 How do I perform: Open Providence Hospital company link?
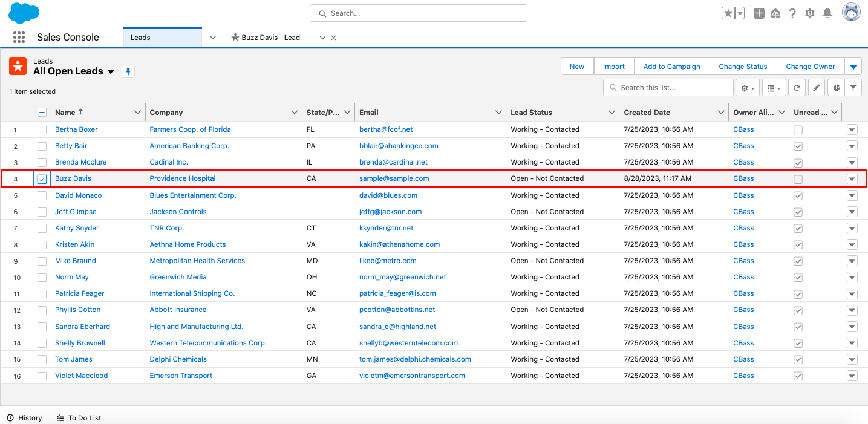(x=183, y=178)
